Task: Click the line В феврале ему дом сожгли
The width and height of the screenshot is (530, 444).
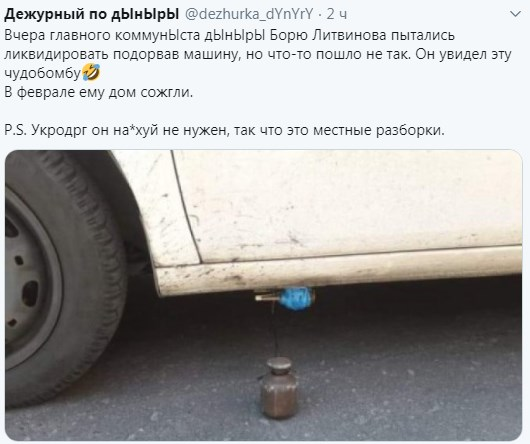Action: click(x=98, y=92)
